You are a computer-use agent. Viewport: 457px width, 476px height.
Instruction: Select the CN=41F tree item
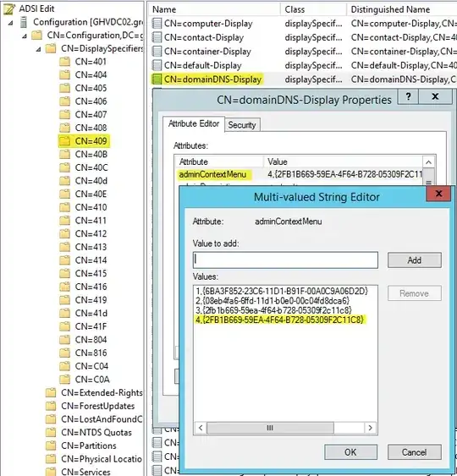[91, 326]
